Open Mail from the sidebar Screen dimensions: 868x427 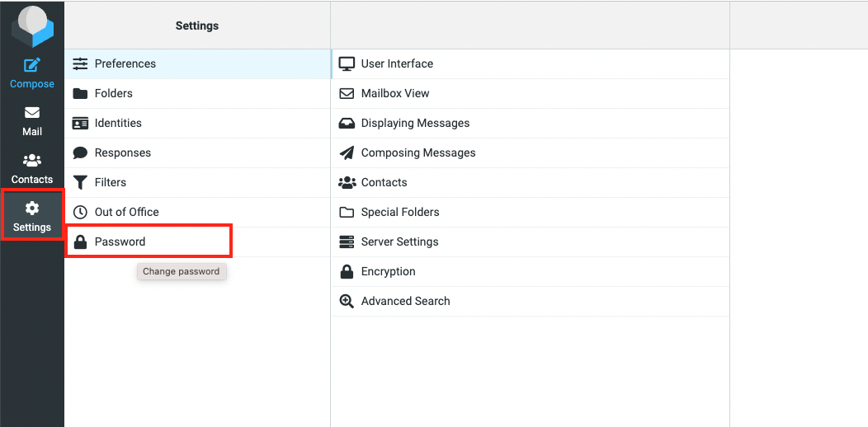tap(32, 120)
